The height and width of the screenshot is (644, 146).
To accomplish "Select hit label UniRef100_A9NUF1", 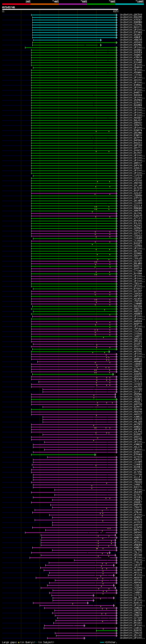I will [x=131, y=37].
